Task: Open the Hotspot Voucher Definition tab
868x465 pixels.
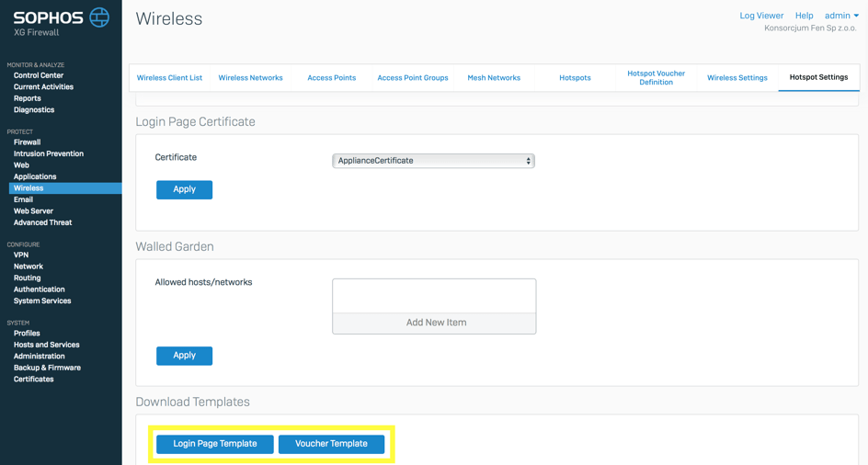Action: pyautogui.click(x=656, y=78)
